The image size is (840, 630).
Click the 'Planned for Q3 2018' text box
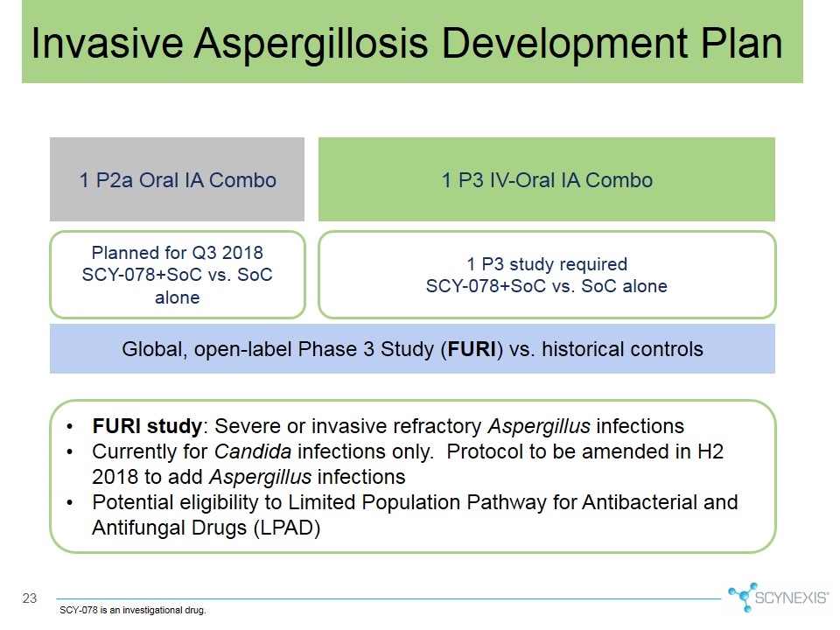coord(178,275)
